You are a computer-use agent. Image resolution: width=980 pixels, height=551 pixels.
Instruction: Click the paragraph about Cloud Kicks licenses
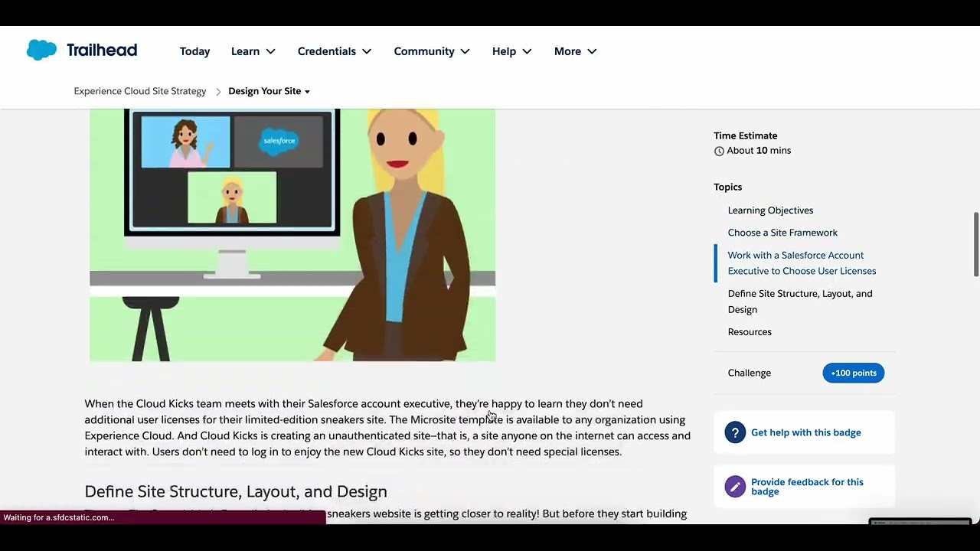click(387, 428)
